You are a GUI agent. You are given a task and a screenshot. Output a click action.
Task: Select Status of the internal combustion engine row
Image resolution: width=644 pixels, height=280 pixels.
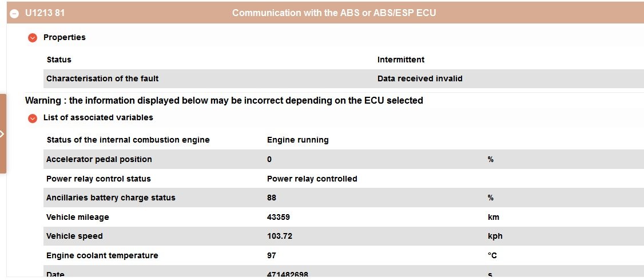[x=344, y=140]
